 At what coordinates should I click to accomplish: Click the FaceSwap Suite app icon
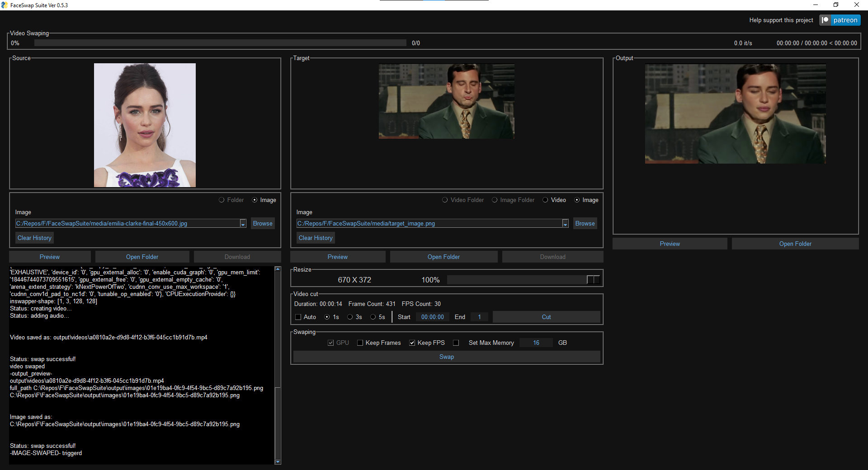[5, 5]
